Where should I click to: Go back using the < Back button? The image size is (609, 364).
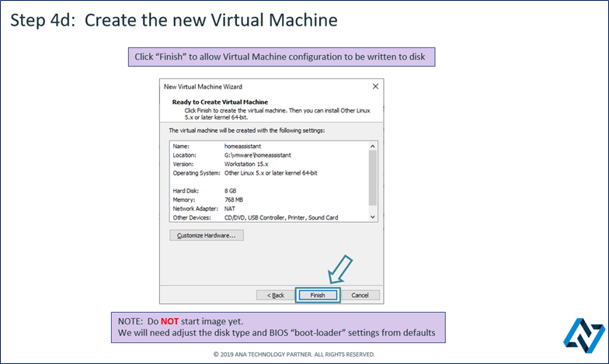click(x=276, y=295)
